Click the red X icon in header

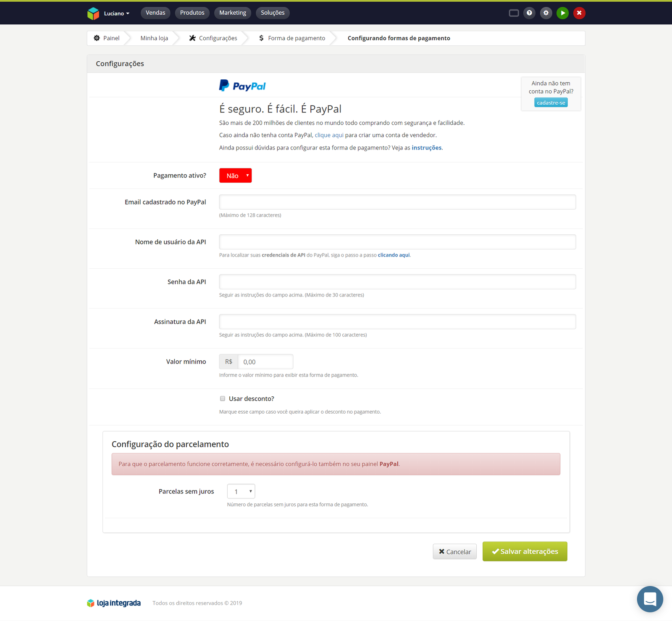[579, 13]
